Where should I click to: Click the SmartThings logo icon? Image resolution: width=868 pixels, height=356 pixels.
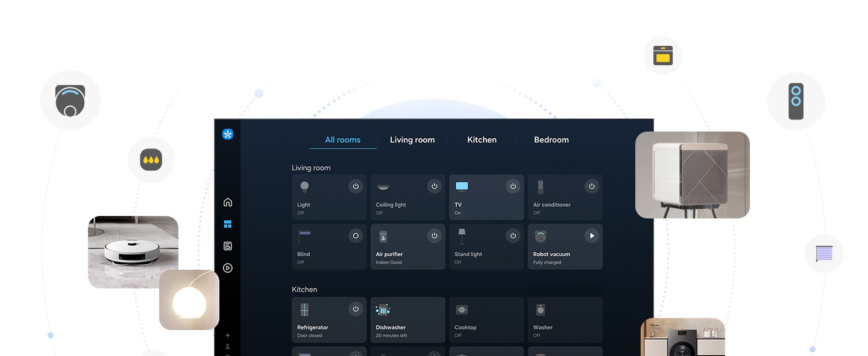tap(227, 135)
